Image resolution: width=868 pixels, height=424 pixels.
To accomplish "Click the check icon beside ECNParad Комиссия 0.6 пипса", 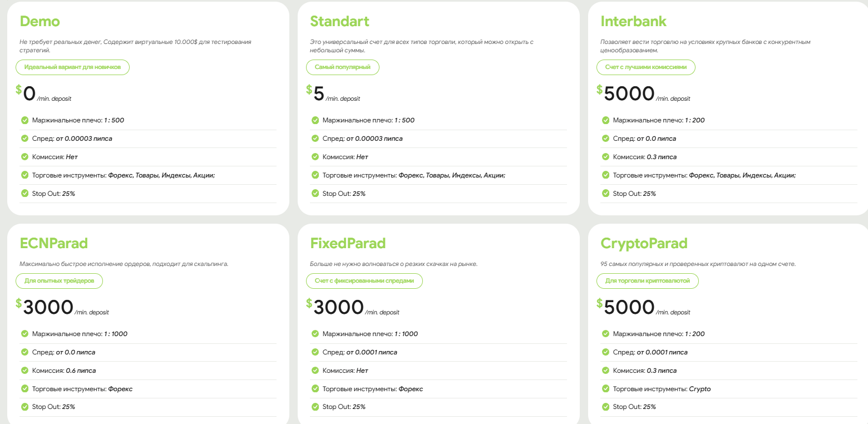I will click(x=24, y=371).
